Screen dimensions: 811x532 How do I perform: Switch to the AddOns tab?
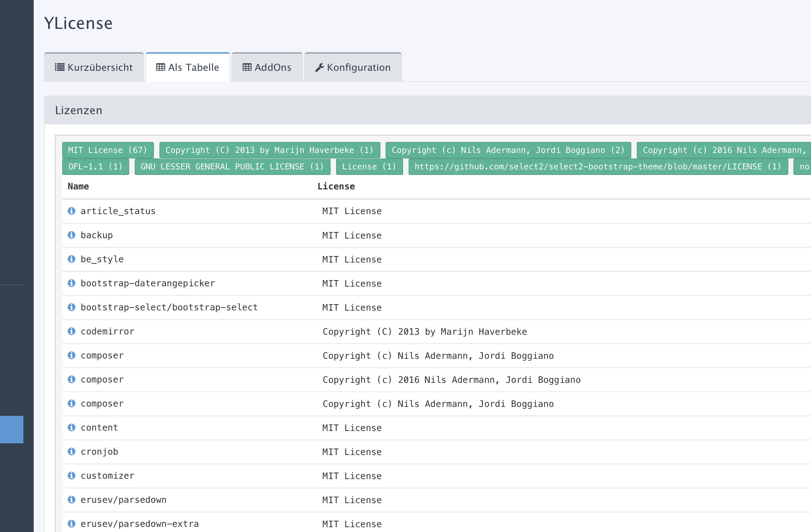[267, 67]
